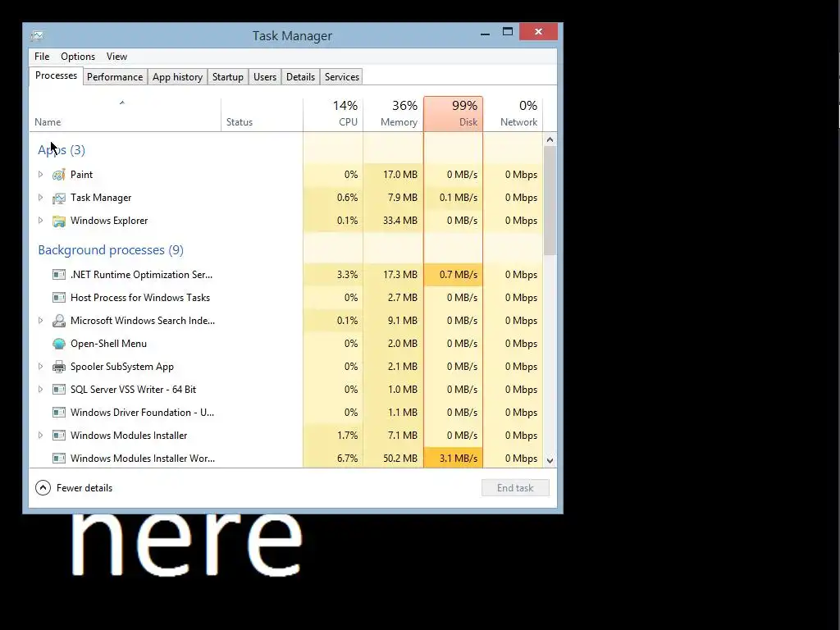840x630 pixels.
Task: Click the 3.3% CPU value
Action: (347, 275)
